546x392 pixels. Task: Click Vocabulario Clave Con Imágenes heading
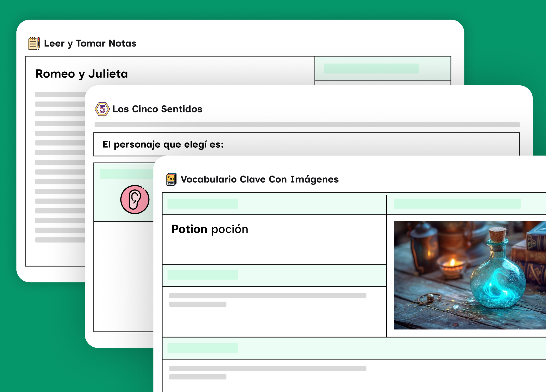coord(259,179)
